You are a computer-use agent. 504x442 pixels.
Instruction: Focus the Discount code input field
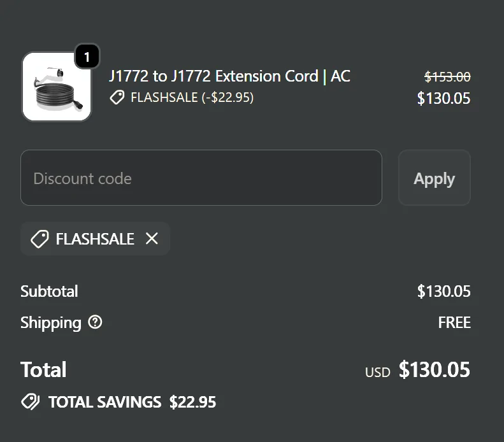pyautogui.click(x=201, y=178)
